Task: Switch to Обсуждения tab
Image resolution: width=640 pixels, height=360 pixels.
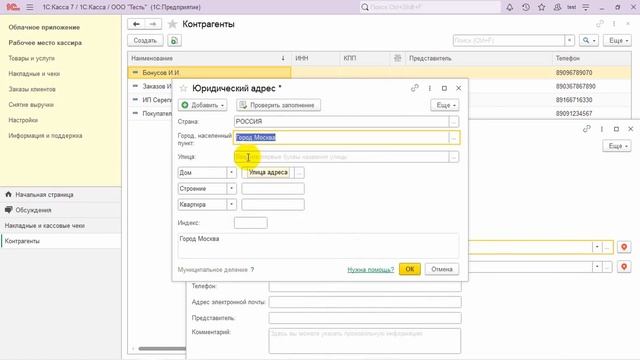Action: [60, 210]
